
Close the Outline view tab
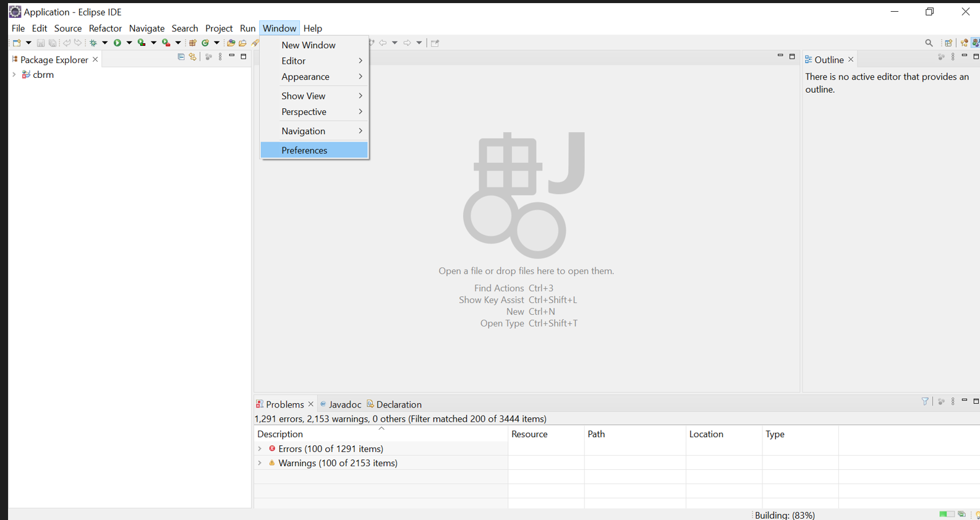[851, 59]
